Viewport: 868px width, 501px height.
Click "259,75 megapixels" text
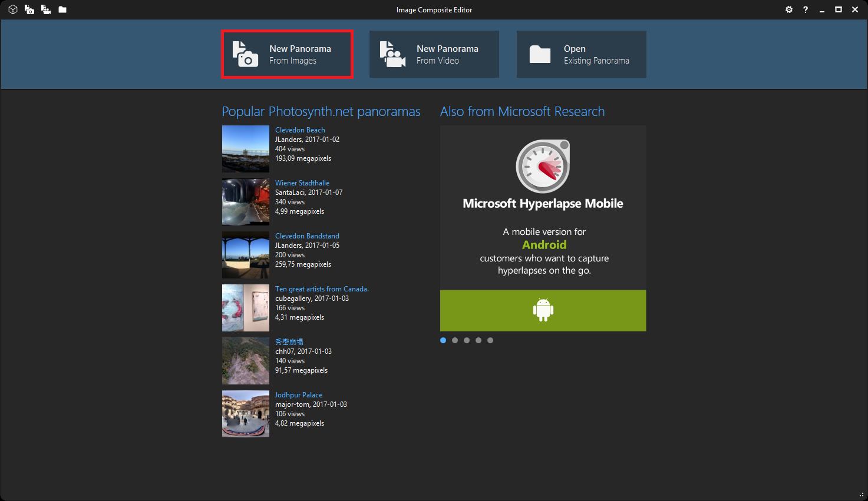[303, 264]
